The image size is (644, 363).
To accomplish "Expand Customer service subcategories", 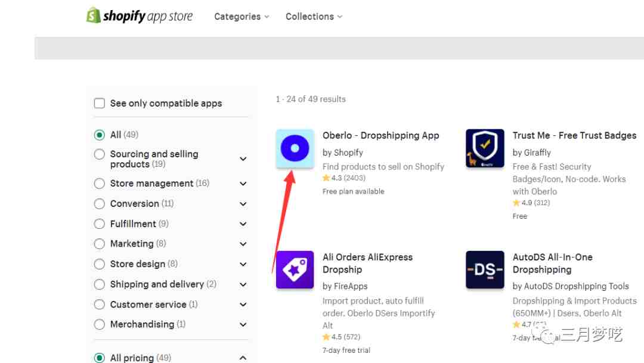I will [243, 305].
